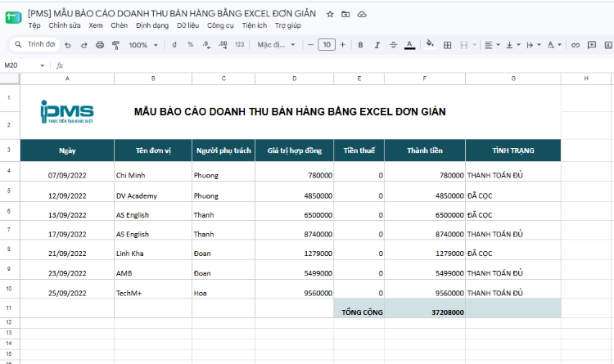Viewport: 614px width, 364px height.
Task: Star this spreadsheet document
Action: point(330,14)
